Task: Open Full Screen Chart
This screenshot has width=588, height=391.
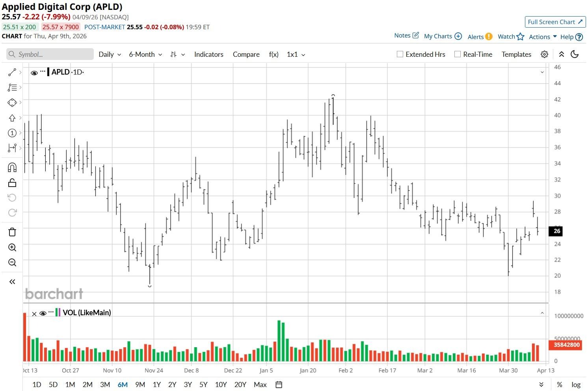Action: pyautogui.click(x=555, y=22)
